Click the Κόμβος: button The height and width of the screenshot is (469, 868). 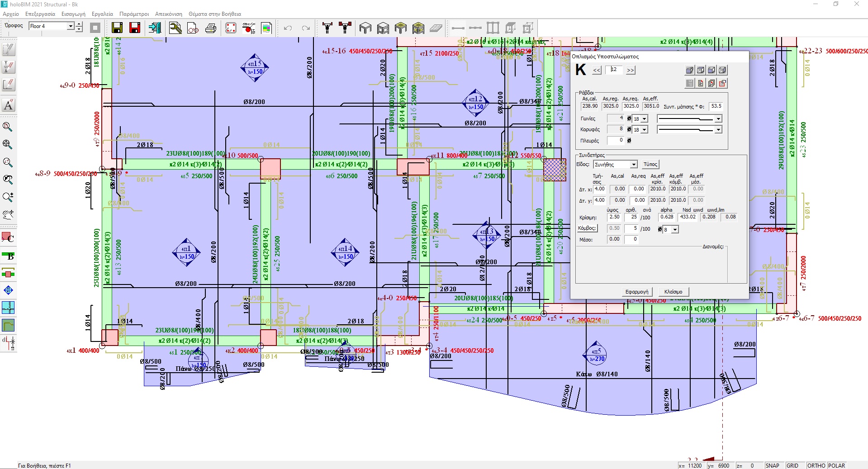(x=587, y=228)
